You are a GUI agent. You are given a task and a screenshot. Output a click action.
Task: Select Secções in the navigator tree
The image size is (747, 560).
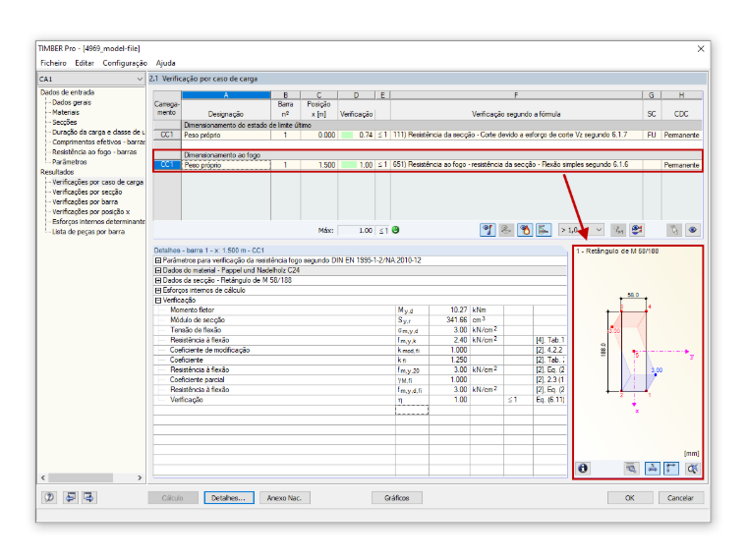click(64, 123)
